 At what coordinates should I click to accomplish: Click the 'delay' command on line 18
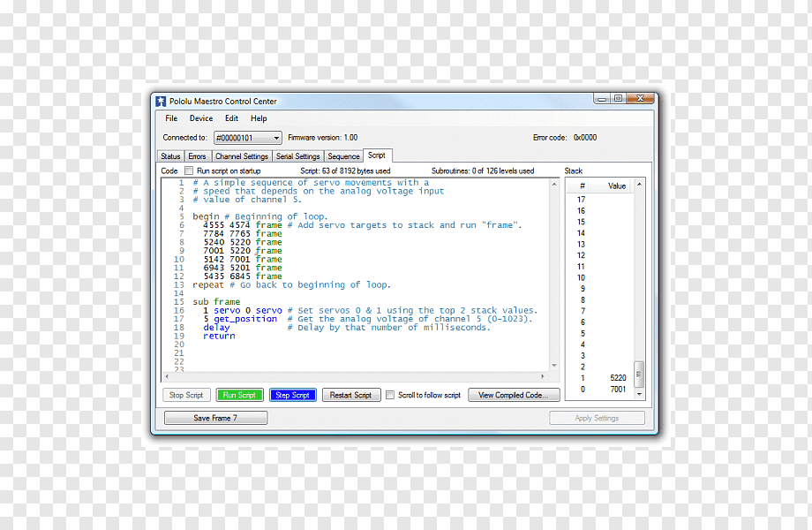(216, 328)
